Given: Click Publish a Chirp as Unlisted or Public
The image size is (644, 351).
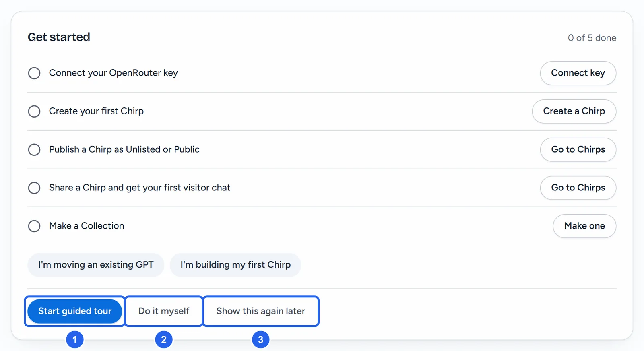Looking at the screenshot, I should tap(124, 149).
